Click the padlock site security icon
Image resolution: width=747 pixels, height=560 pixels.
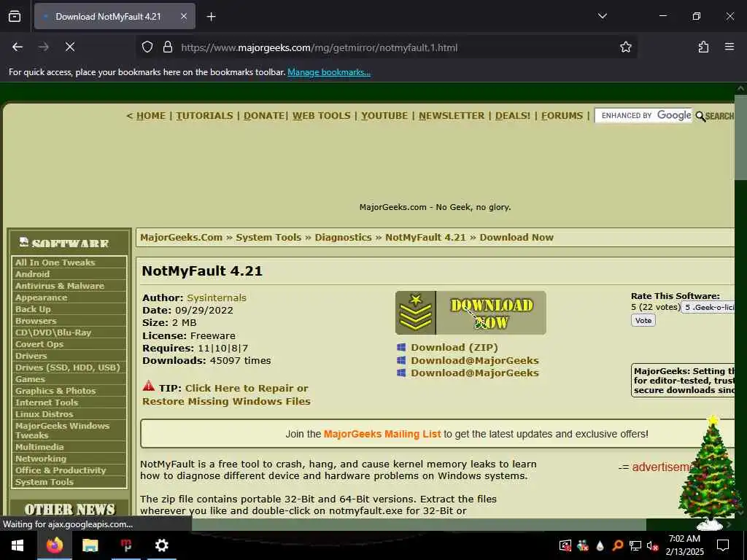coord(167,47)
